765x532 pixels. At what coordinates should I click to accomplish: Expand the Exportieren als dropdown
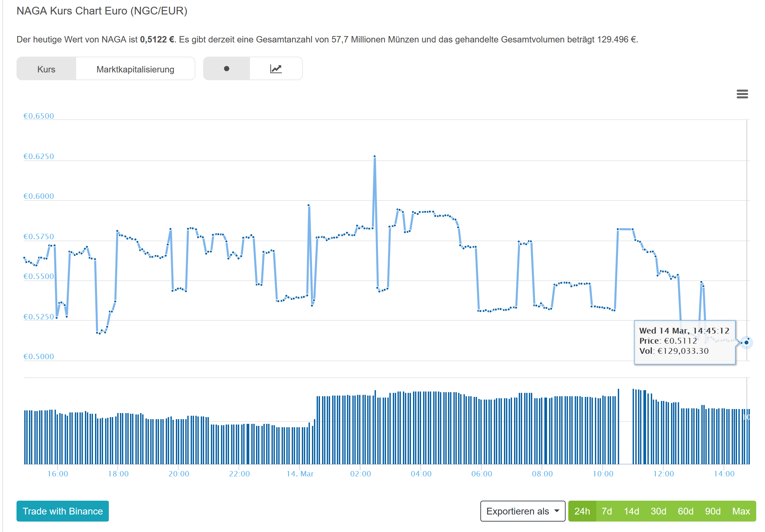click(522, 511)
